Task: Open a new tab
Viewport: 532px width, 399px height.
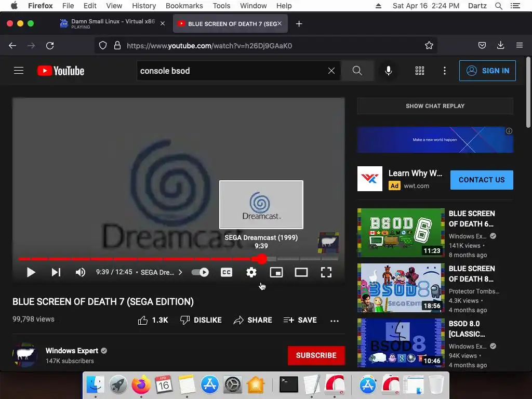Action: [299, 24]
